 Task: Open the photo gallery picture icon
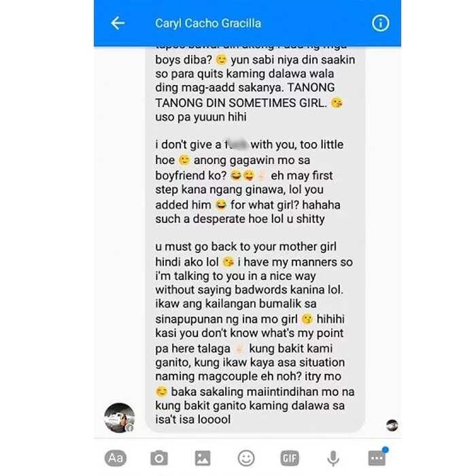(203, 458)
